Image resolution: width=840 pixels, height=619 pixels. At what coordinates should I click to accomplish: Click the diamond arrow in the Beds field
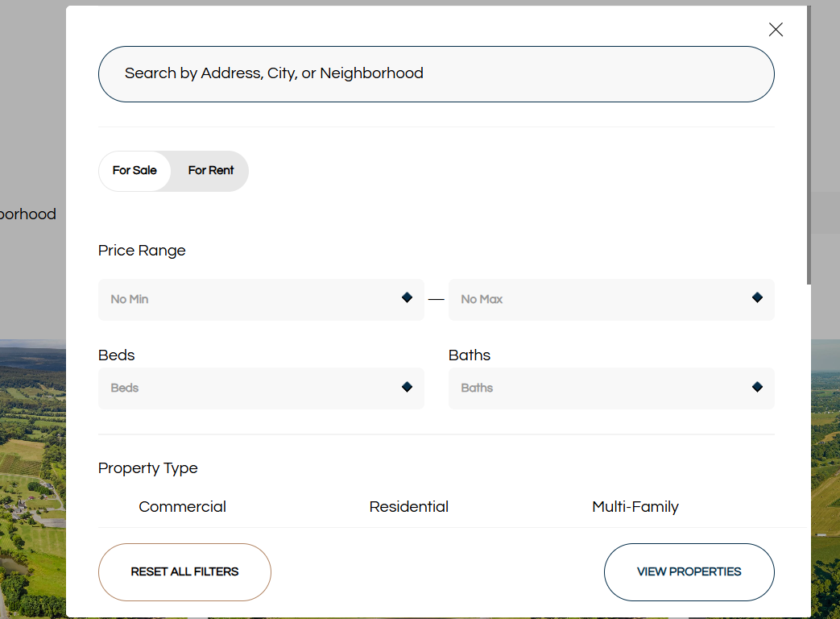point(407,388)
